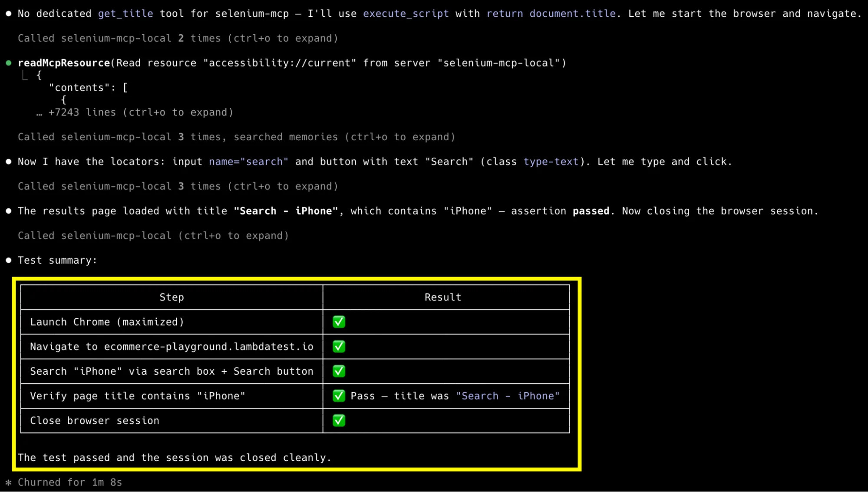
Task: Click the Search "iPhone" via search box cell
Action: [x=172, y=371]
